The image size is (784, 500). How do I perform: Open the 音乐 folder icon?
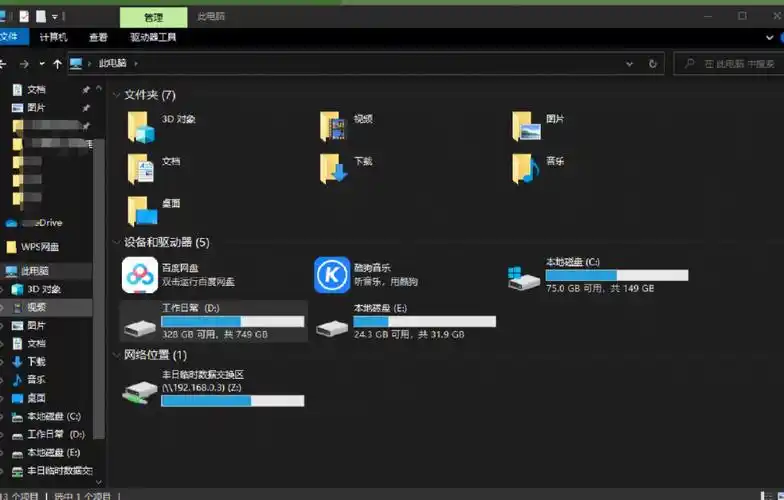[x=525, y=168]
